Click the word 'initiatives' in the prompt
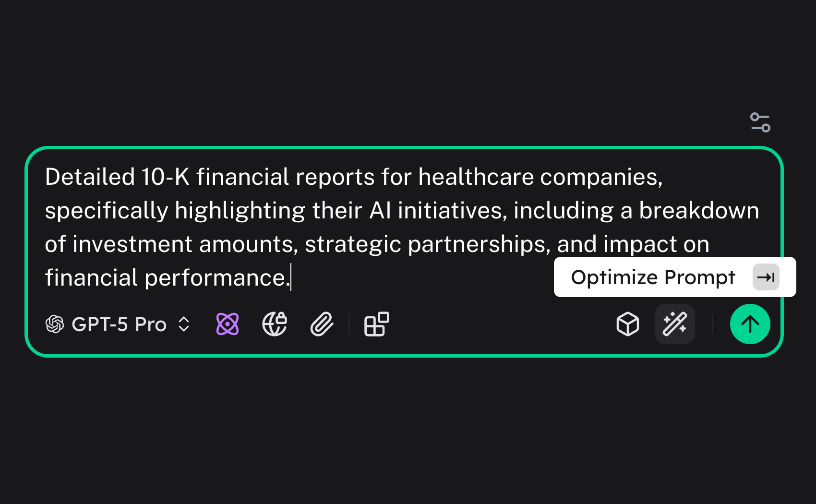The image size is (816, 504). coord(452,211)
